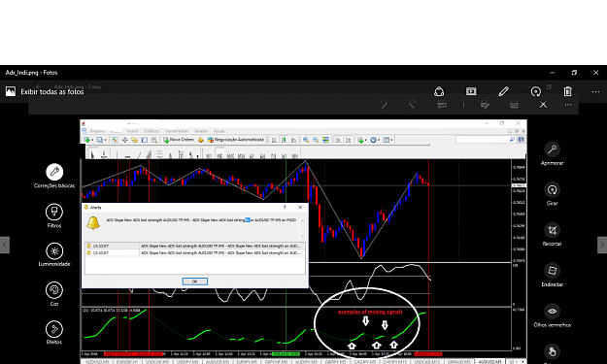Go to the previous photo arrow

(x=5, y=245)
